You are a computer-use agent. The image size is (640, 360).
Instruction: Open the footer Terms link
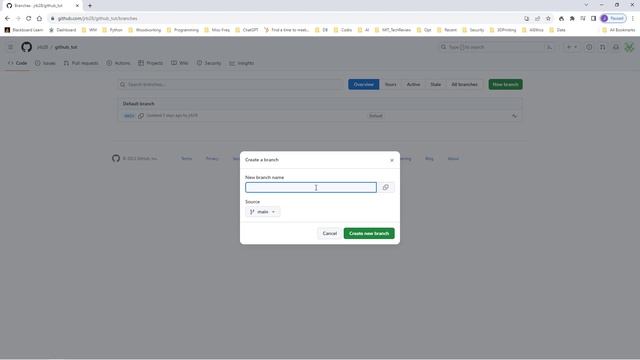(187, 158)
